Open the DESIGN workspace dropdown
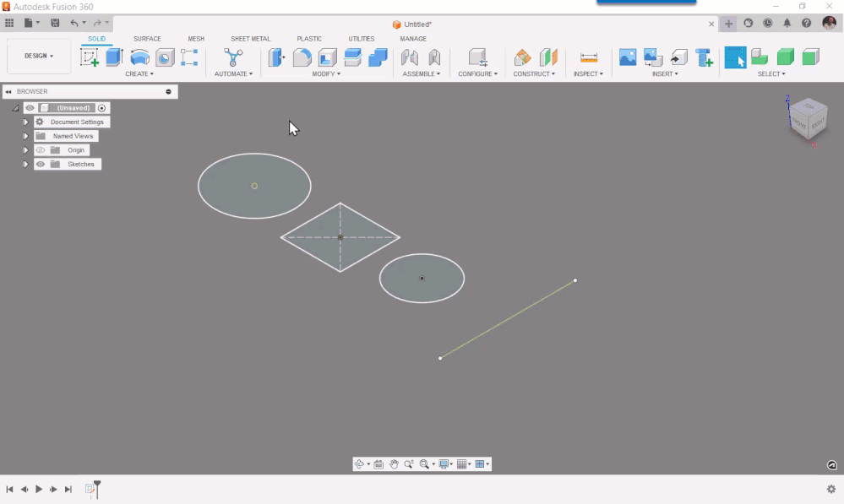844x504 pixels. coord(39,56)
